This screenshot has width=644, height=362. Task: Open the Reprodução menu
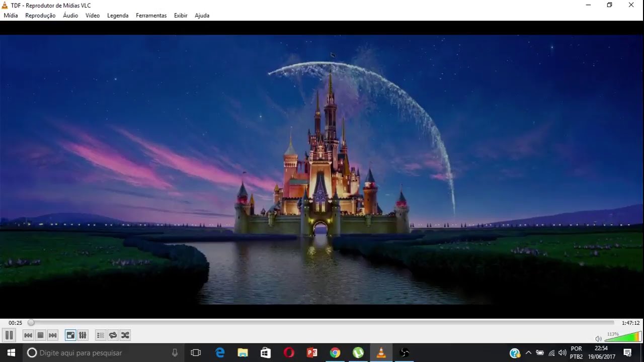tap(40, 16)
